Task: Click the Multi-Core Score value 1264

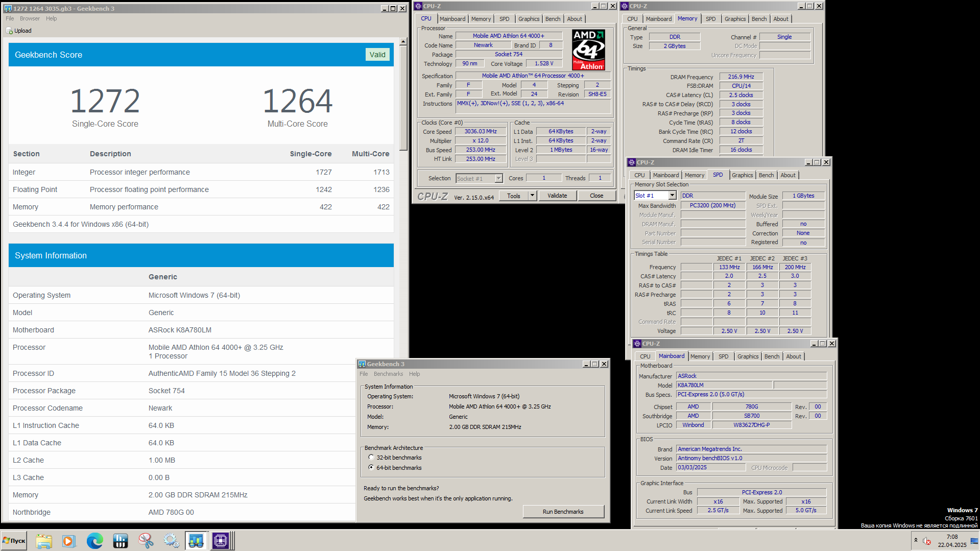Action: point(297,101)
